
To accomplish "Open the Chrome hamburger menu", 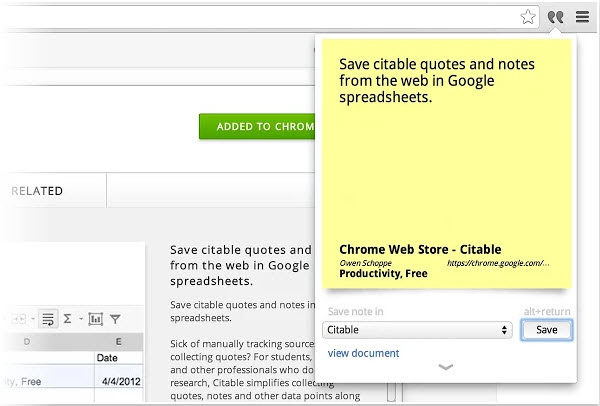I will (x=582, y=16).
